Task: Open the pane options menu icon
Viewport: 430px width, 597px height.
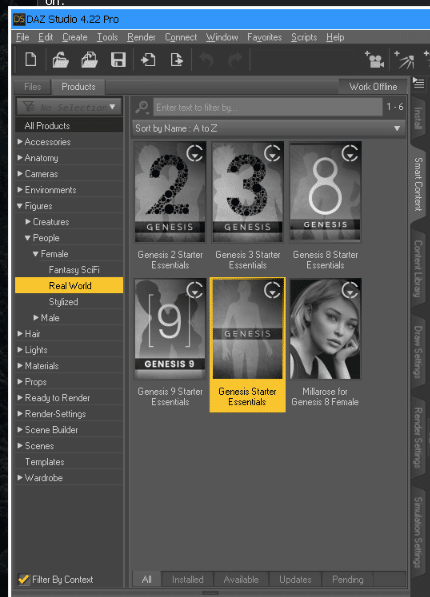Action: (x=418, y=83)
